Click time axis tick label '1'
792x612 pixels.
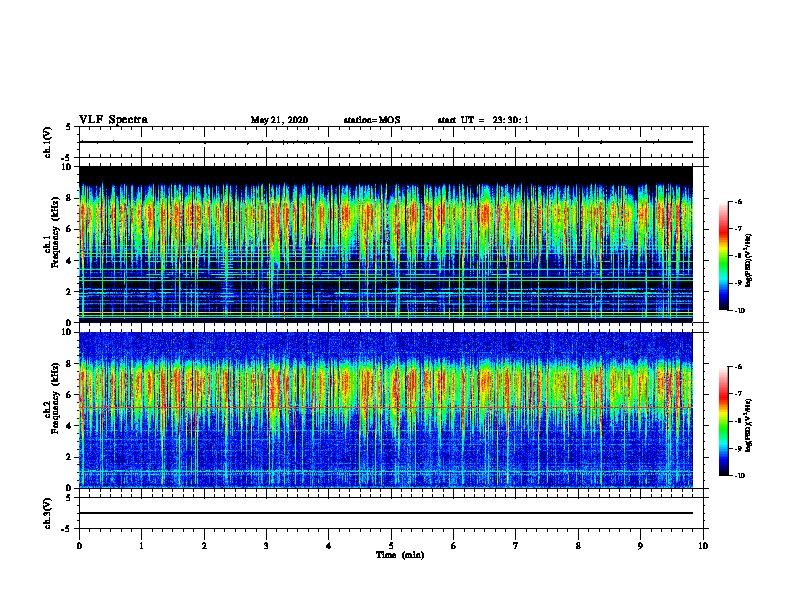[141, 546]
